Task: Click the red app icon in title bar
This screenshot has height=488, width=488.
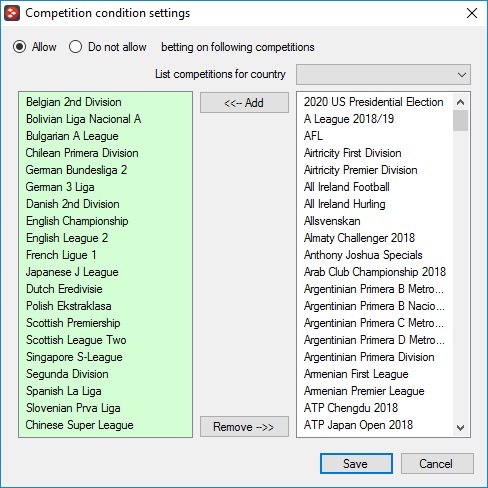Action: 12,13
